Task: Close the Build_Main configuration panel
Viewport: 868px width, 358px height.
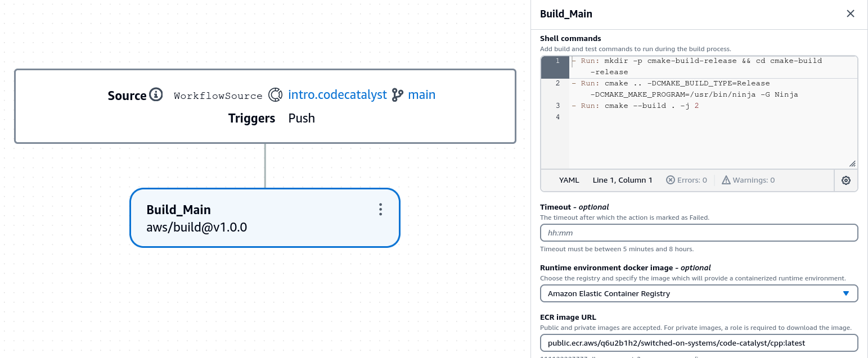Action: (x=850, y=14)
